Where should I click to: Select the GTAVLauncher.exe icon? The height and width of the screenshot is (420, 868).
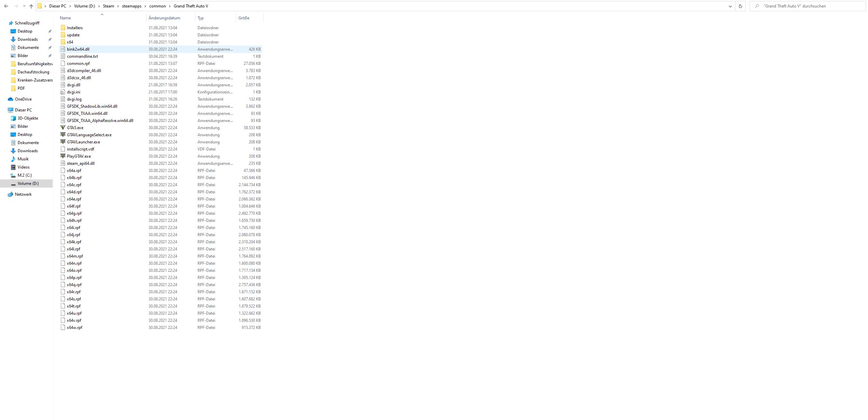63,142
